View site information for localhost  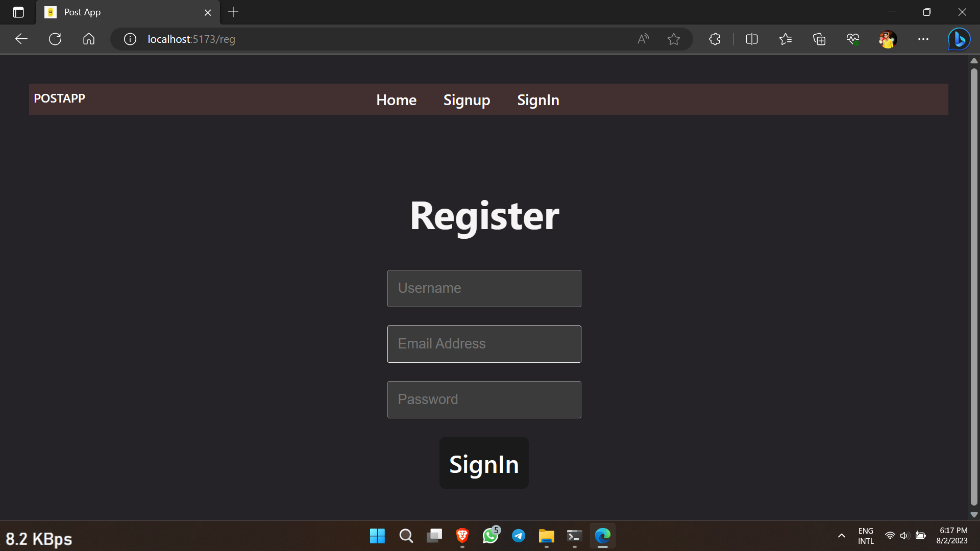[129, 39]
